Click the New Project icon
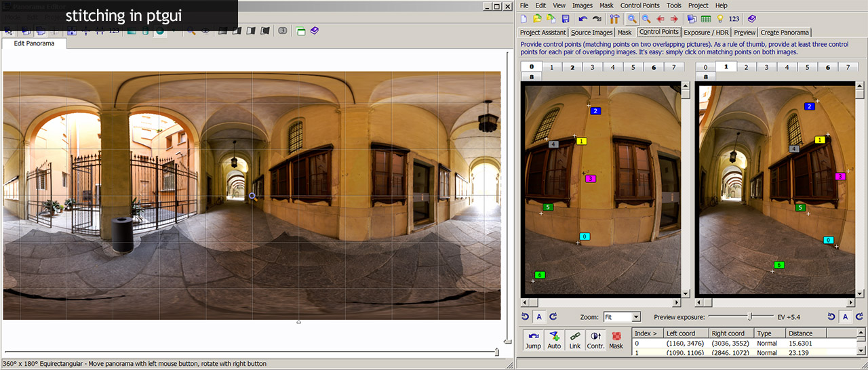Image resolution: width=868 pixels, height=370 pixels. coord(524,19)
